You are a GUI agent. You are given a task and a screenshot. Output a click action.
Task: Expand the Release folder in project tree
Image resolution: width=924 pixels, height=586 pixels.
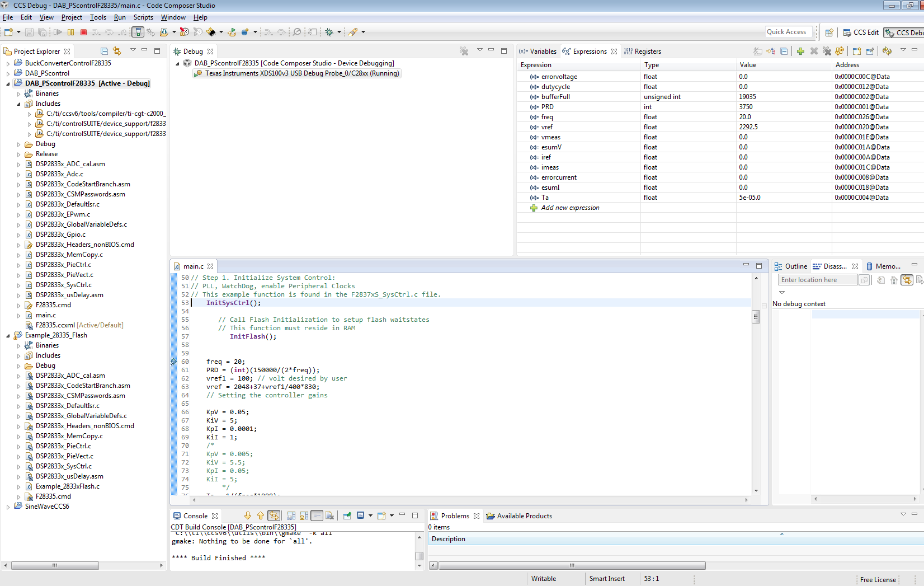tap(18, 154)
